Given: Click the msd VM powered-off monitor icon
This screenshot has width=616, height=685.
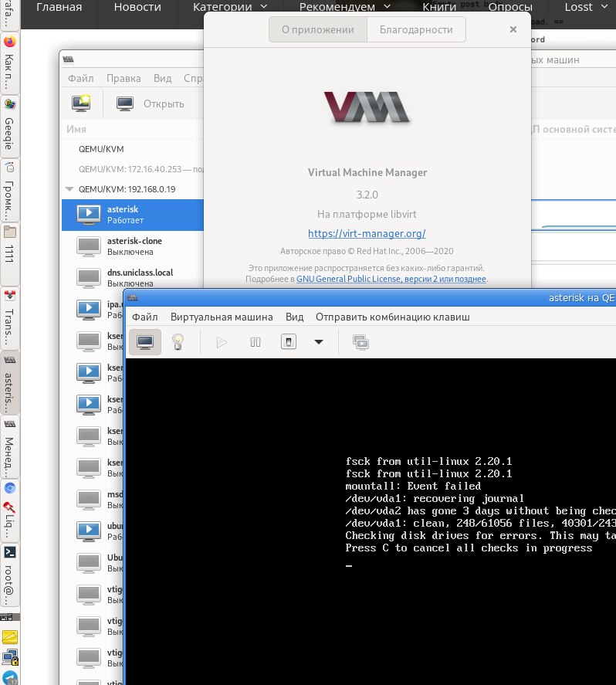Looking at the screenshot, I should [x=89, y=500].
